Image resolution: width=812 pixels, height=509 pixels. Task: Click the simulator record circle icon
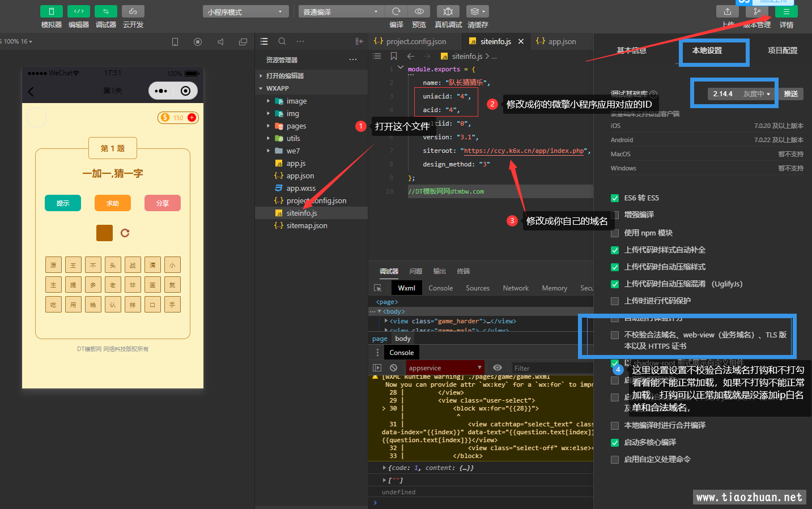coord(198,42)
